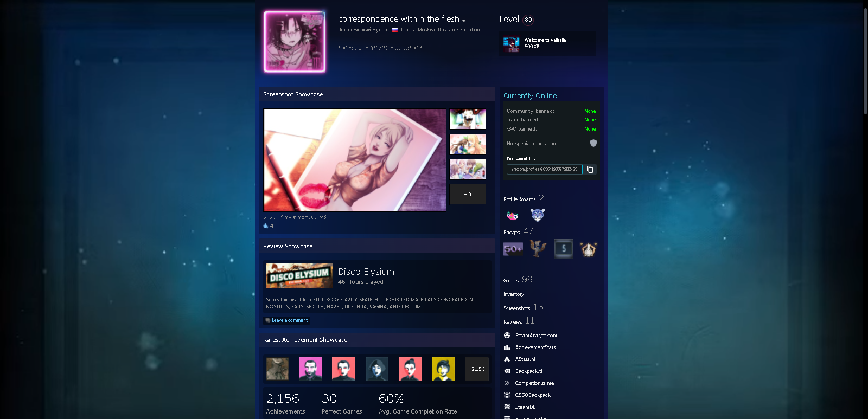
Task: Click the 30 Perfect Games stat
Action: [x=342, y=404]
